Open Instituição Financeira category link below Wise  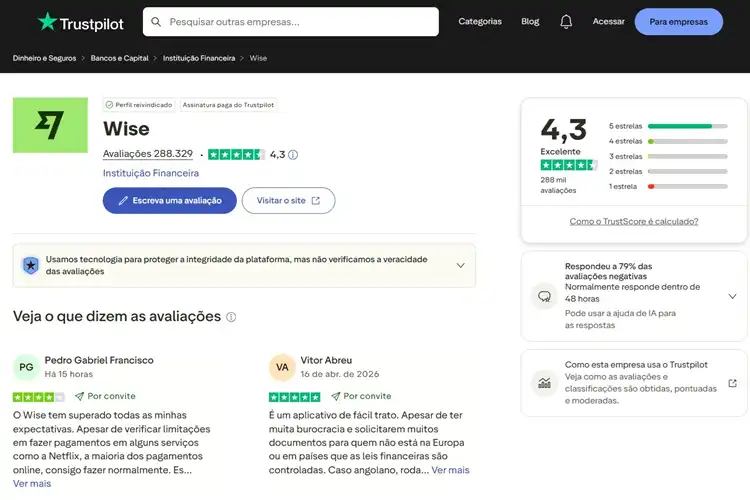[x=151, y=173]
